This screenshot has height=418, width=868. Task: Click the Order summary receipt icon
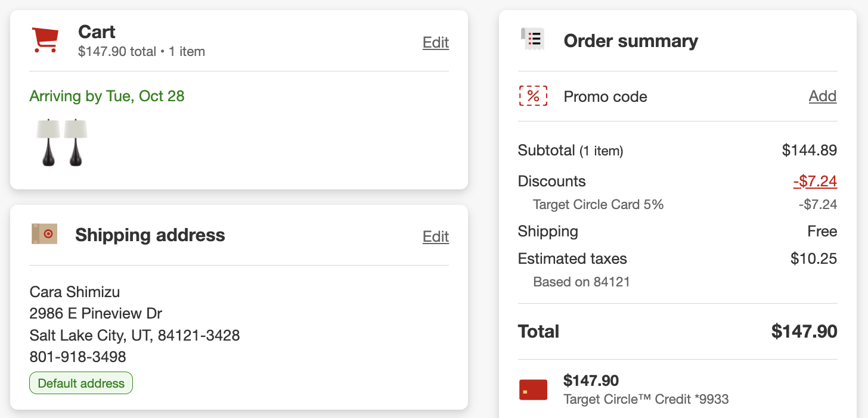tap(532, 39)
